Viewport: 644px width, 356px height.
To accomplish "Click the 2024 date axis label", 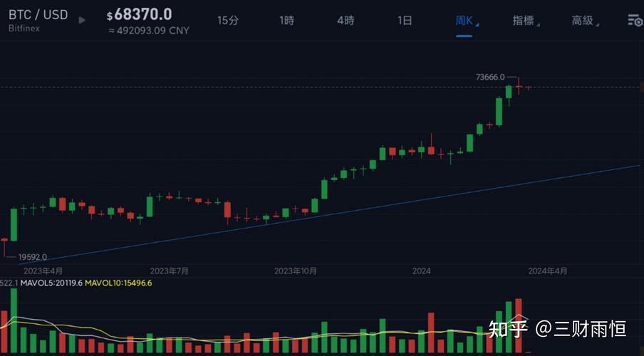I will pos(422,271).
